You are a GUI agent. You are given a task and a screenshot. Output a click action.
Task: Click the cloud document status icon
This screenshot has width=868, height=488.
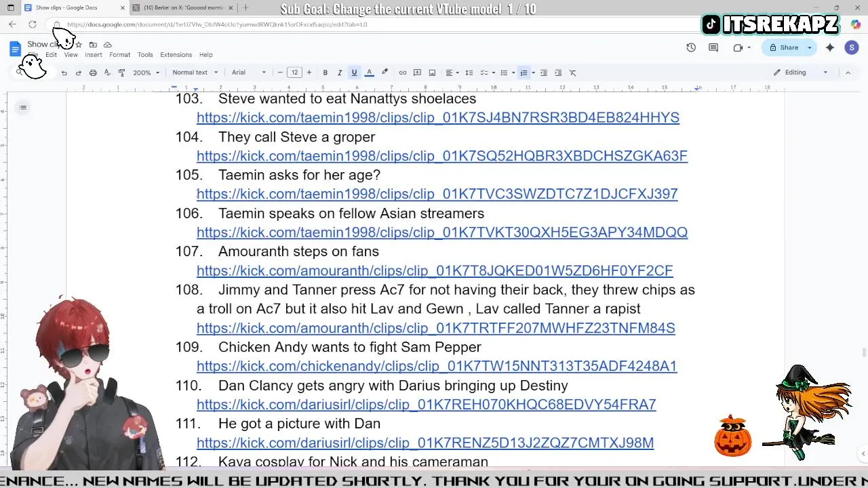pos(107,45)
